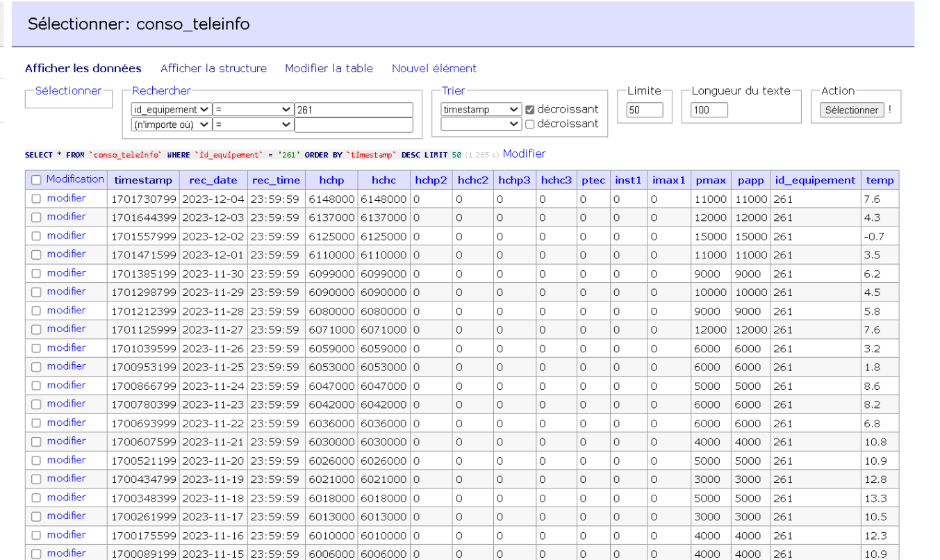Click the Modifier link after the SQL query
The height and width of the screenshot is (560, 940).
point(524,154)
